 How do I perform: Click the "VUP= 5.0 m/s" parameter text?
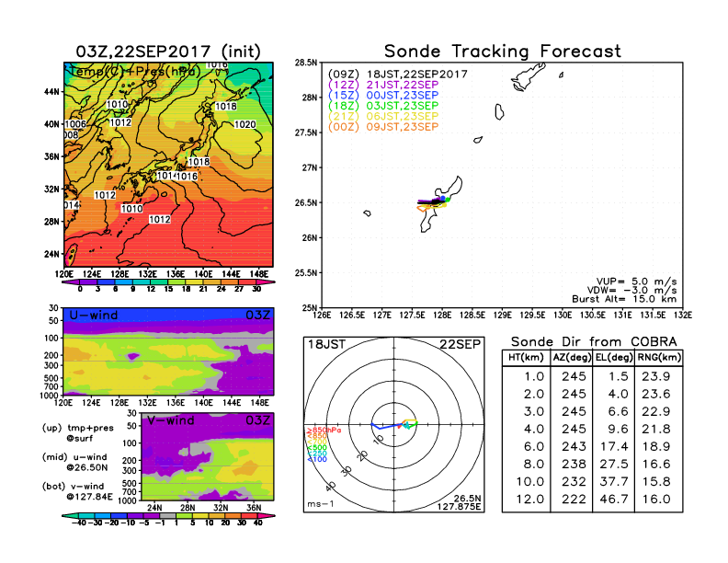pos(636,281)
